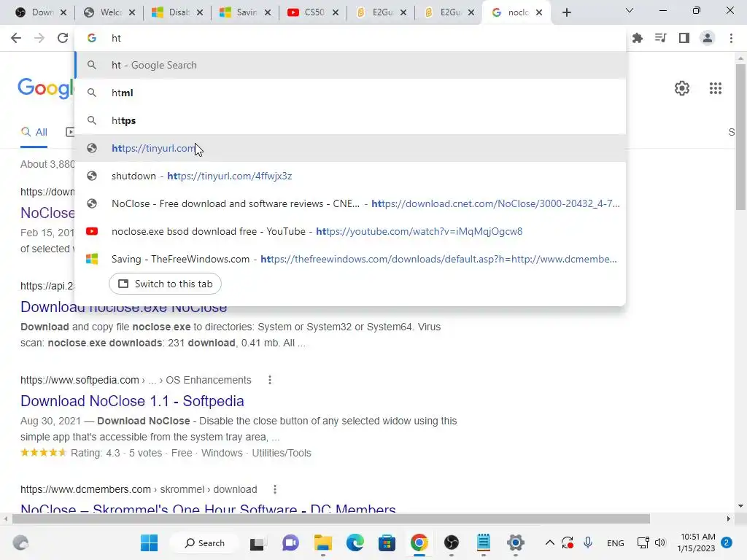Click the Switch to this tab button

165,284
